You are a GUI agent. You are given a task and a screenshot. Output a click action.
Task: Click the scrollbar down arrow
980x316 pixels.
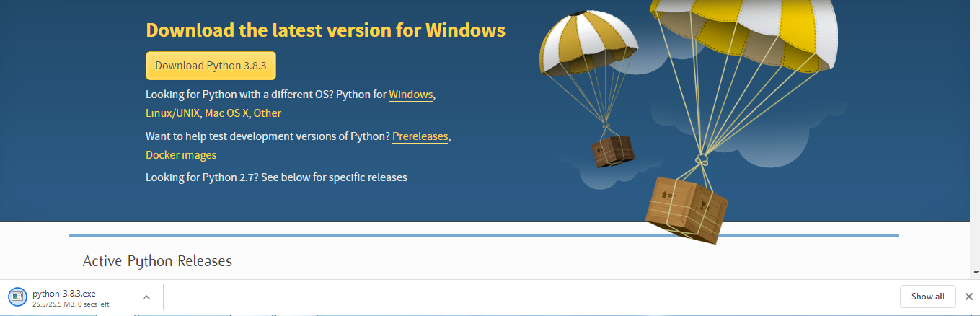coord(976,273)
